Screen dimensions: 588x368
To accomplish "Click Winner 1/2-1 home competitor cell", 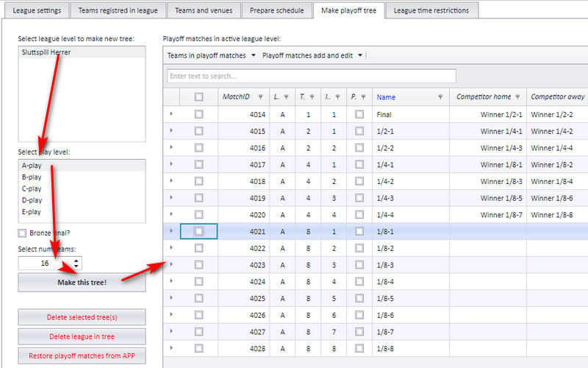I will click(x=488, y=114).
